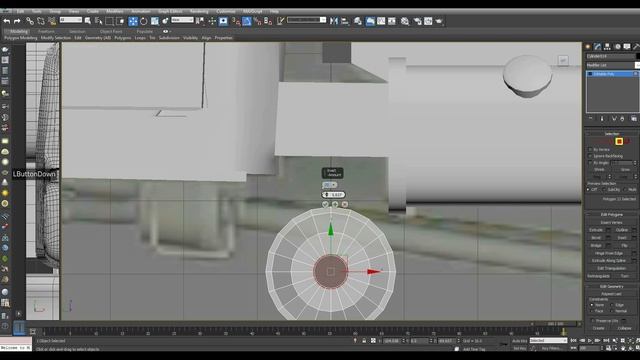This screenshot has width=640, height=360.
Task: Cancel the inset caddy with X
Action: [x=345, y=204]
